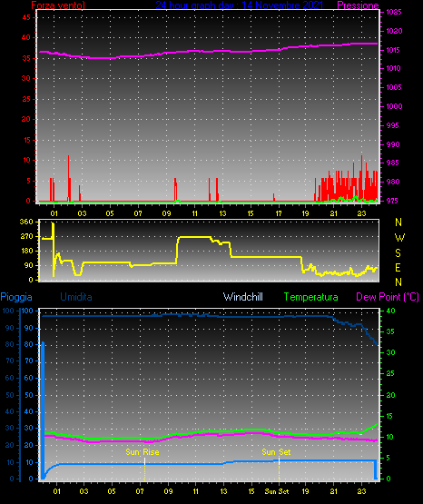Click the Pressione axis title
Screen dimensions: 423x504
pos(358,5)
